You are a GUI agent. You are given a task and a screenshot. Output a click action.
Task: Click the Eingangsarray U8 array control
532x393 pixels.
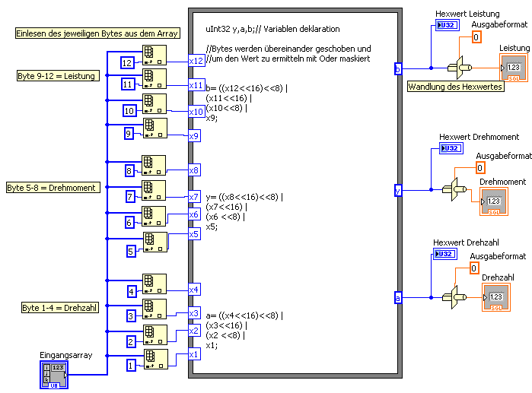54,375
